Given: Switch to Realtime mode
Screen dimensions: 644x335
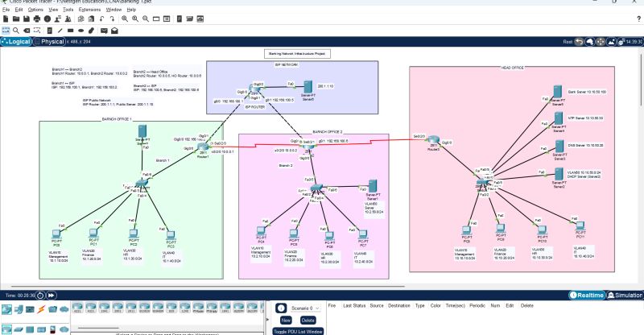Looking at the screenshot, I should (x=587, y=295).
